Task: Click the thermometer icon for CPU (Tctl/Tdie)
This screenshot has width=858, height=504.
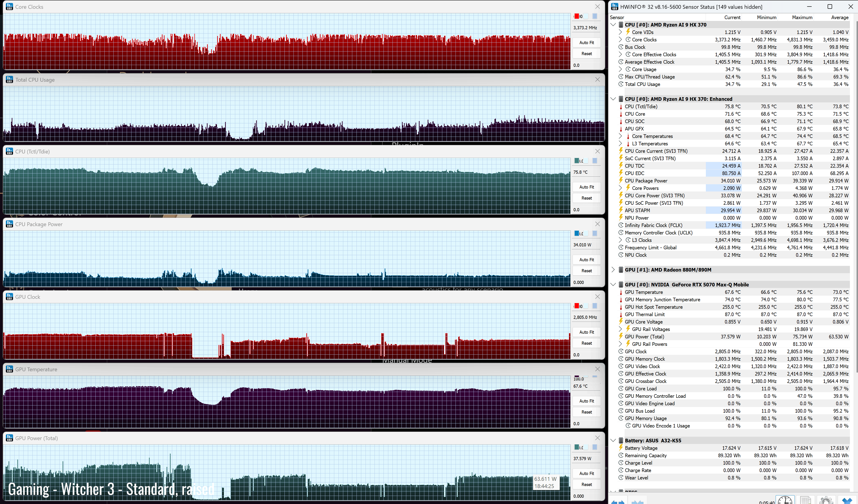Action: pos(621,106)
